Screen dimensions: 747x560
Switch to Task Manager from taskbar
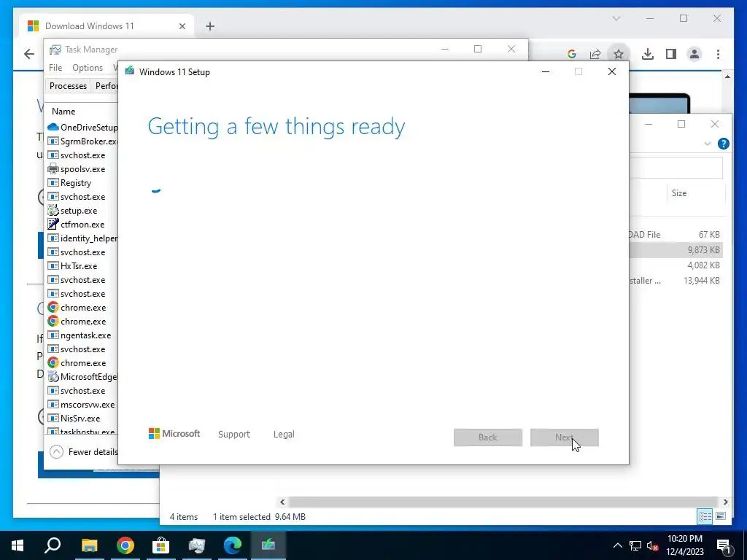click(196, 545)
